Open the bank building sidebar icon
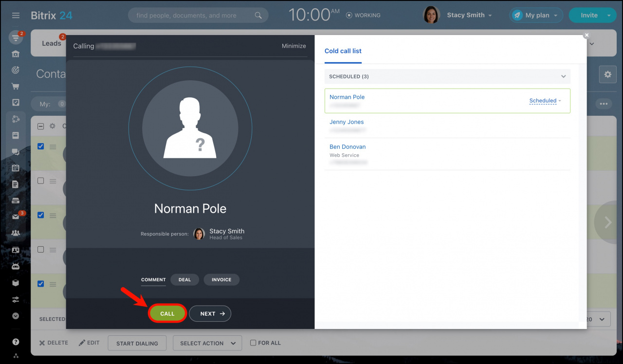Image resolution: width=623 pixels, height=364 pixels. (16, 54)
